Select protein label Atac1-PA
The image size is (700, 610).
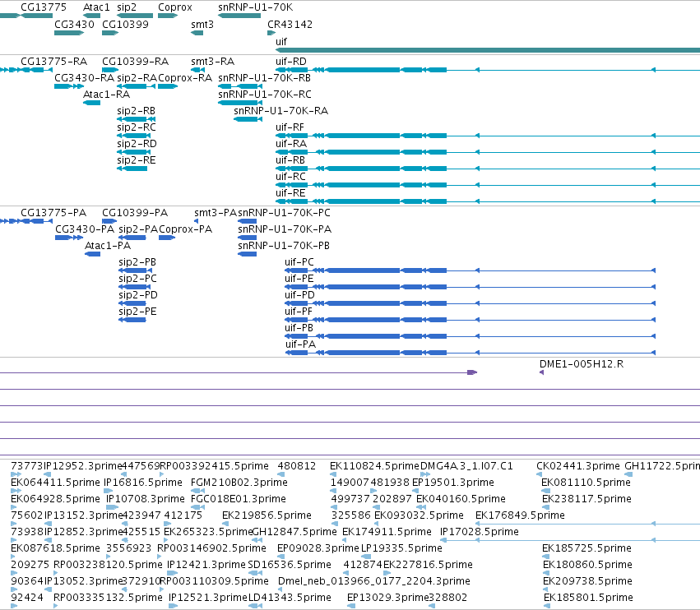tap(108, 246)
